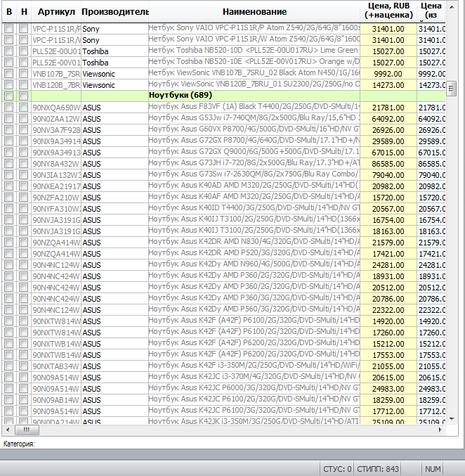Click price 18931.00 in RUB (+наценка) column
Image resolution: width=465 pixels, height=476 pixels.
(x=388, y=276)
